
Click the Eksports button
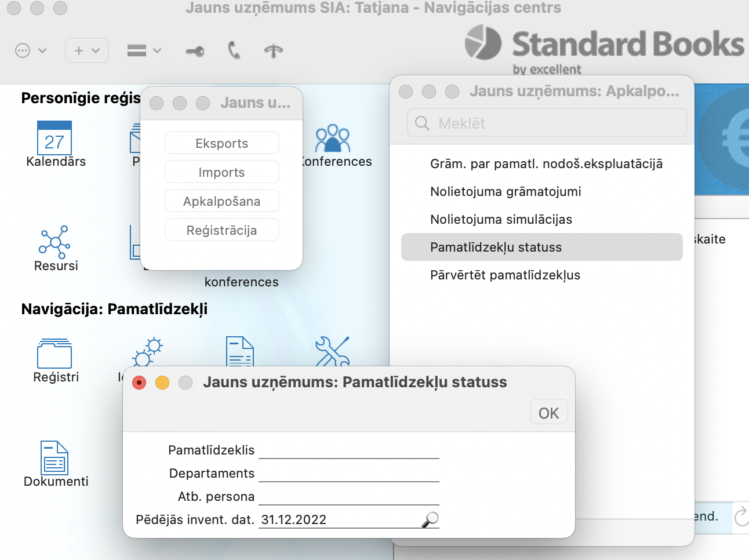pos(221,143)
